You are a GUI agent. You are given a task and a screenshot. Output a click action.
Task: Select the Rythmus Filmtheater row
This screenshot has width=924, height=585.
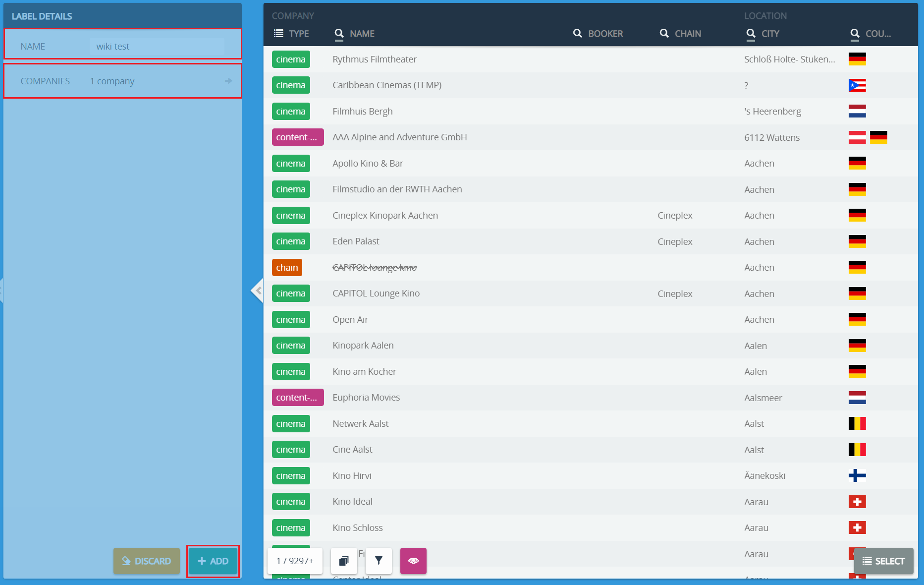click(591, 59)
